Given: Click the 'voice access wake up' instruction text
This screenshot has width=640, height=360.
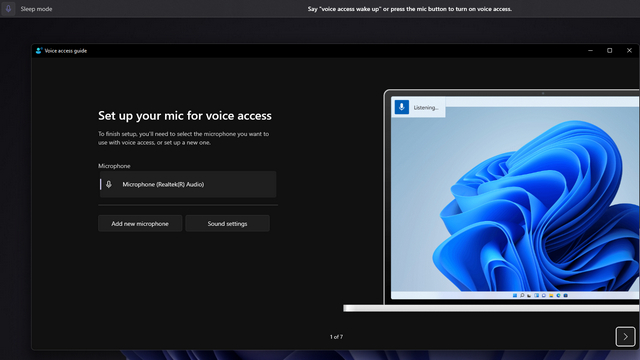Looking at the screenshot, I should (409, 9).
